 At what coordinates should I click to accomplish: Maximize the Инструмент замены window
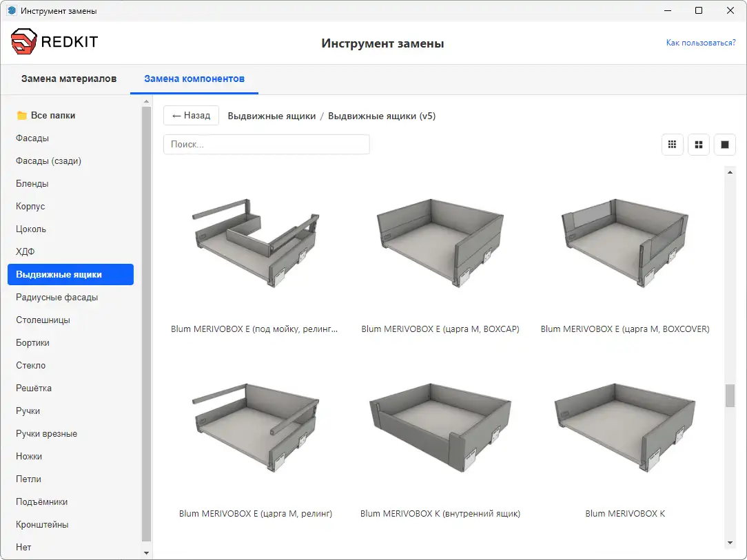698,10
